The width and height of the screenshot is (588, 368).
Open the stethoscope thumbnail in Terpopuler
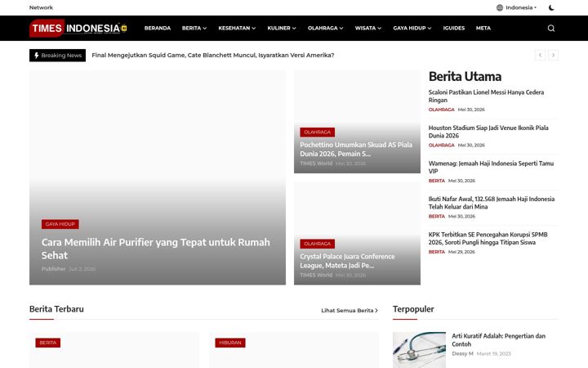(419, 350)
